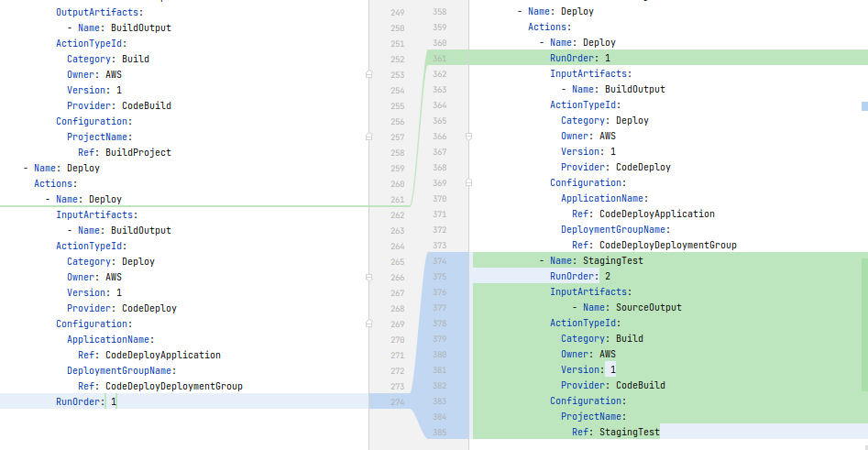Place cursor on 'StagingTest' name in right pane

612,261
